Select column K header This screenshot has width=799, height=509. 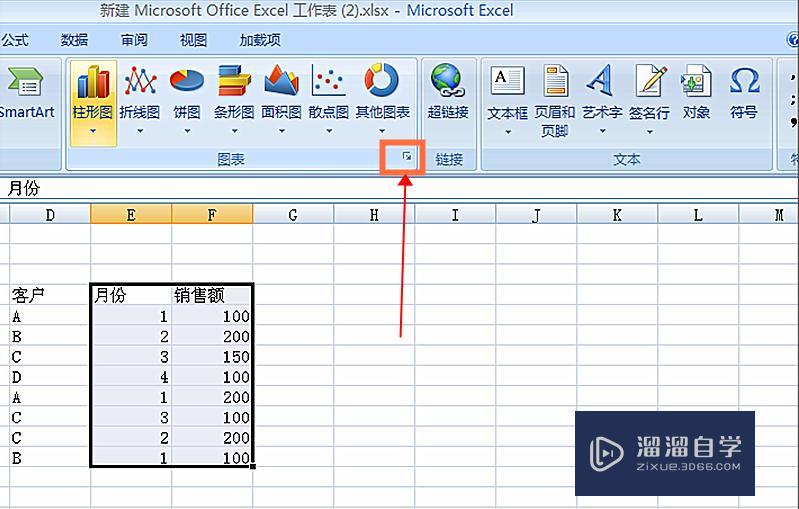coord(617,215)
